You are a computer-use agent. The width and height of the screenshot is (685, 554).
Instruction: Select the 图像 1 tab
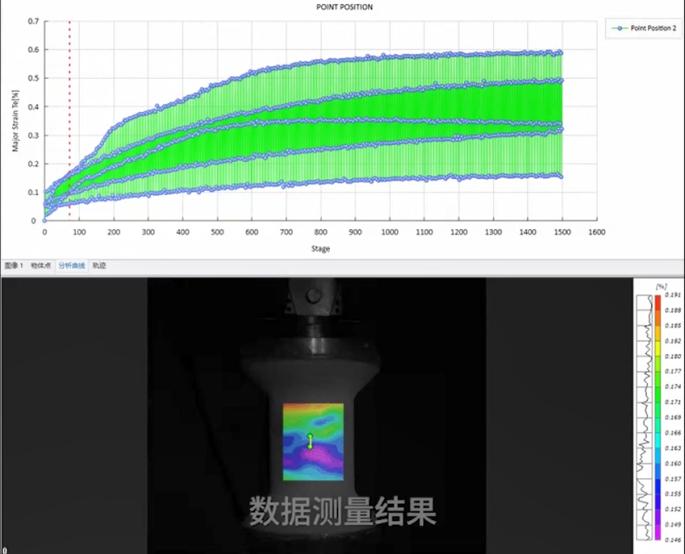pos(13,266)
